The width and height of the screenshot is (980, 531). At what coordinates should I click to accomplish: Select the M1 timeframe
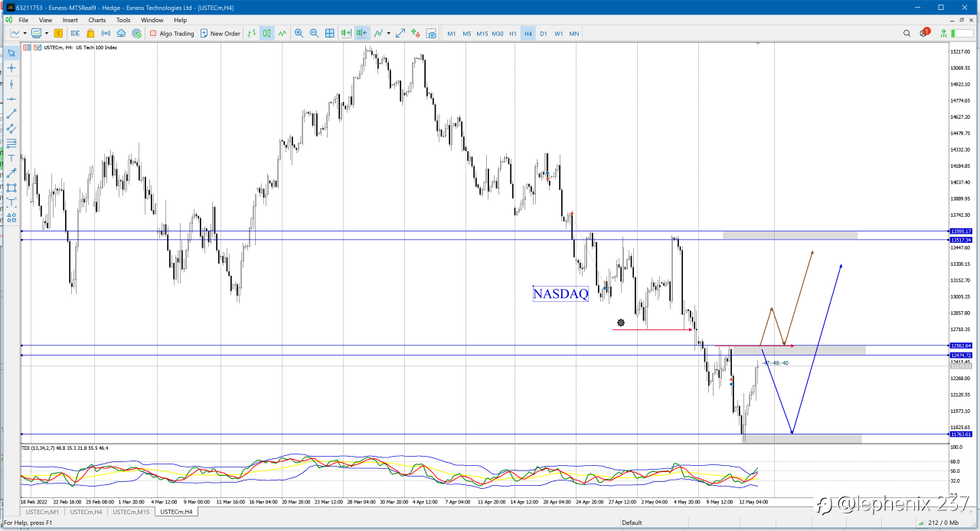[452, 34]
